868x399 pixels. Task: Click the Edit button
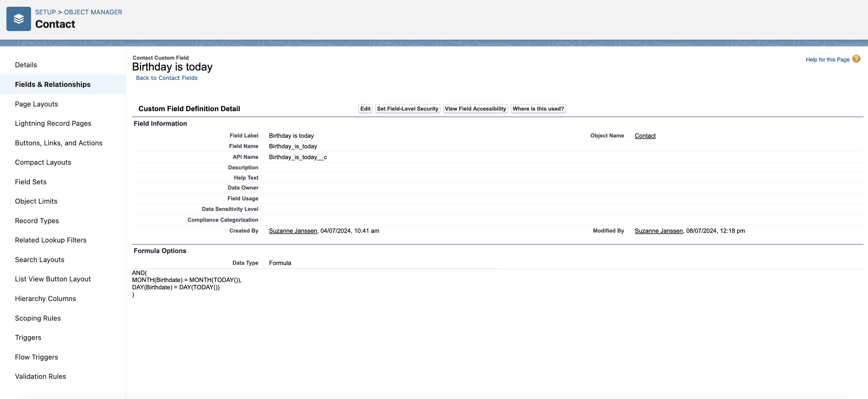(365, 109)
